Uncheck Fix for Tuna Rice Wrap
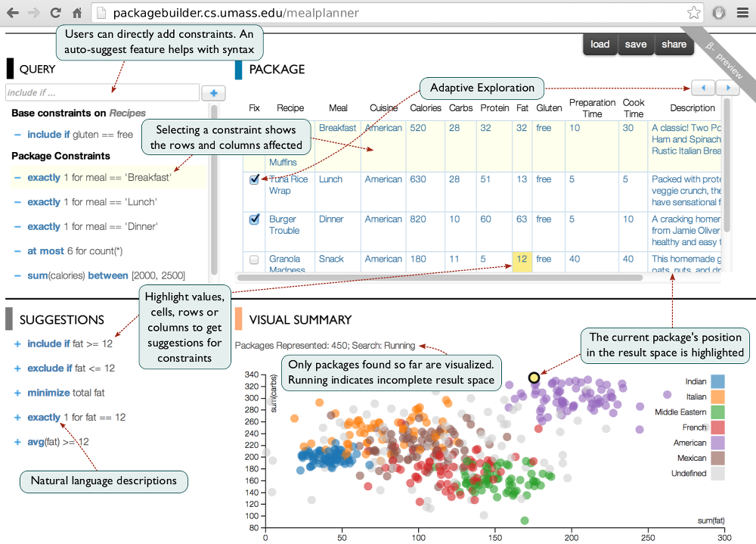Viewport: 756px width, 544px height. pyautogui.click(x=254, y=179)
